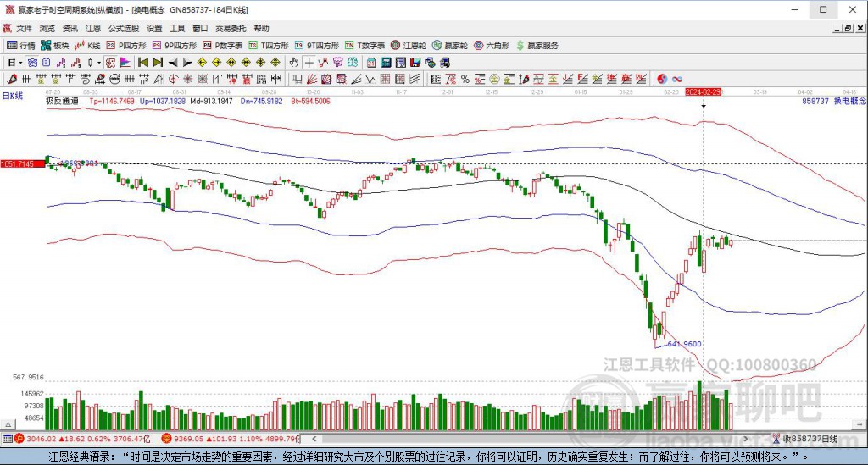Open the 资讯 menu
The height and width of the screenshot is (465, 868).
tap(70, 28)
